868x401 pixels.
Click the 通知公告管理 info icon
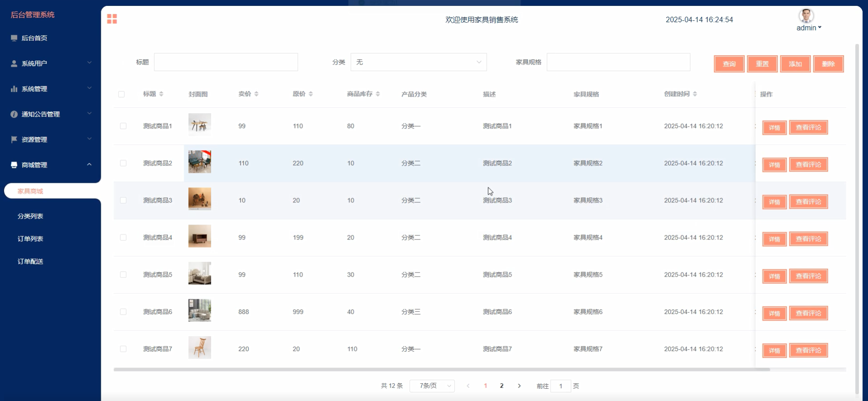click(14, 114)
